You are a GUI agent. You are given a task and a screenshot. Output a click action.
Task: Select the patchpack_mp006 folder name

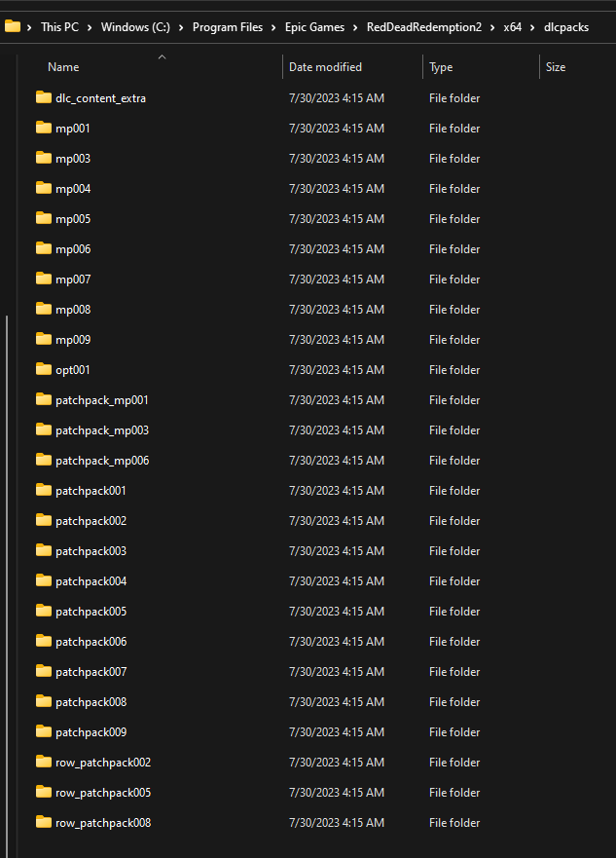click(102, 461)
